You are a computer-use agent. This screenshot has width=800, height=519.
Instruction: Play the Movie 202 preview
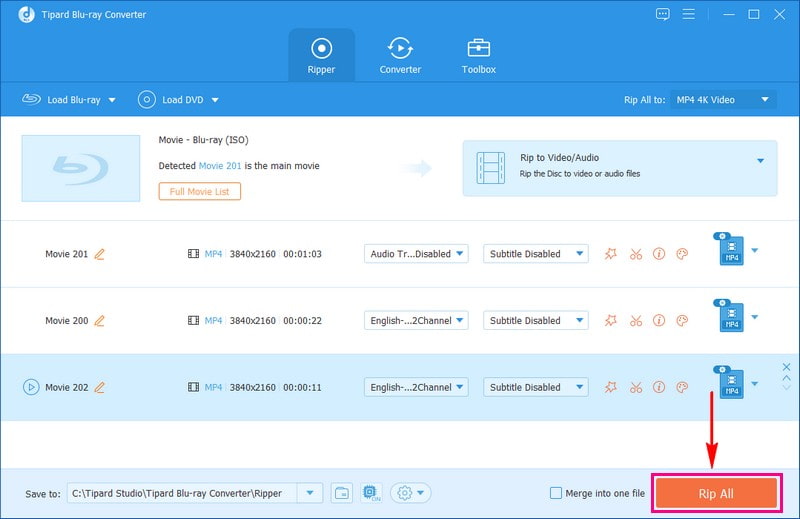click(x=31, y=387)
